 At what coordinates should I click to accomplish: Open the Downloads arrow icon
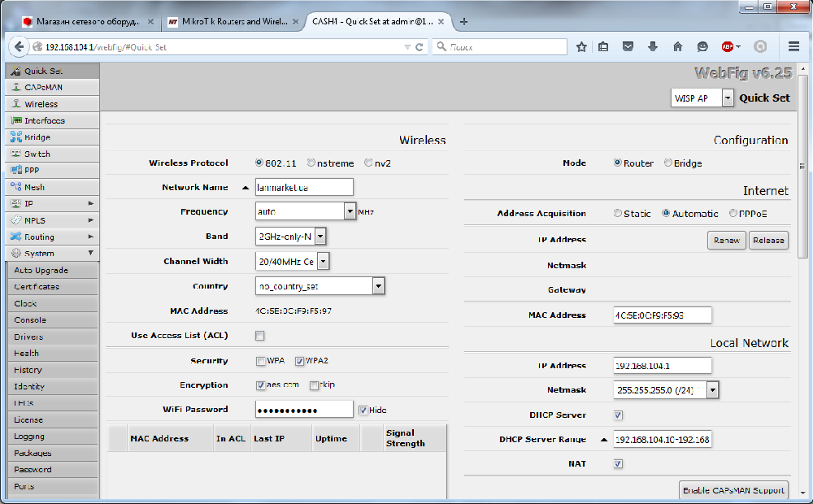[652, 47]
